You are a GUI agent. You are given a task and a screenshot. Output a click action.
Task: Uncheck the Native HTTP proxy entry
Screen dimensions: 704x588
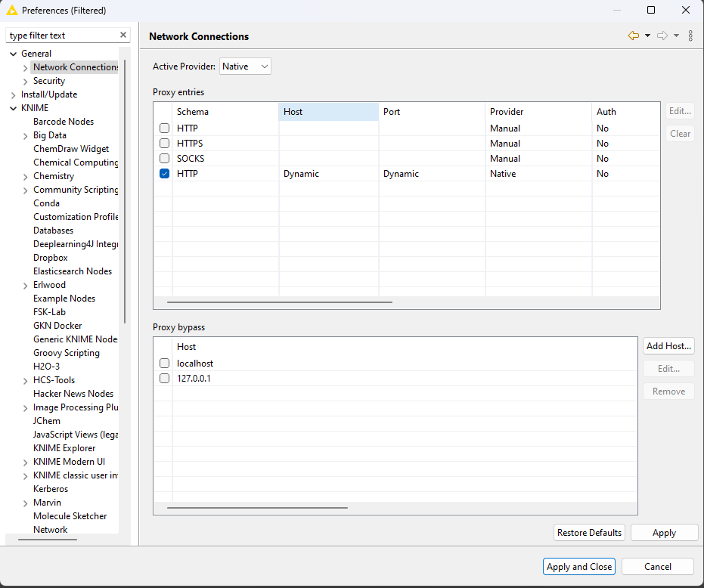(165, 174)
